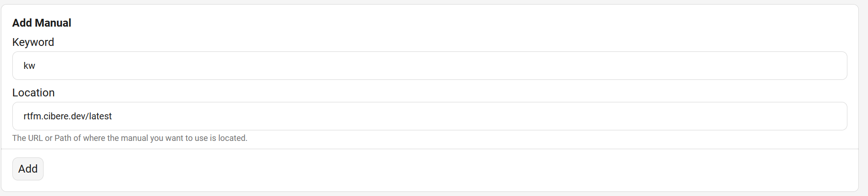This screenshot has height=196, width=868.
Task: Click the word "URL" in the hint text
Action: pyautogui.click(x=35, y=138)
